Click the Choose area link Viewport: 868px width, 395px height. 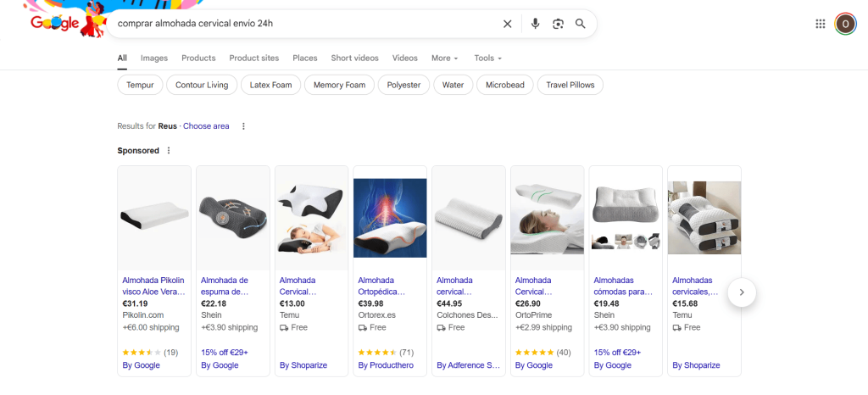206,126
